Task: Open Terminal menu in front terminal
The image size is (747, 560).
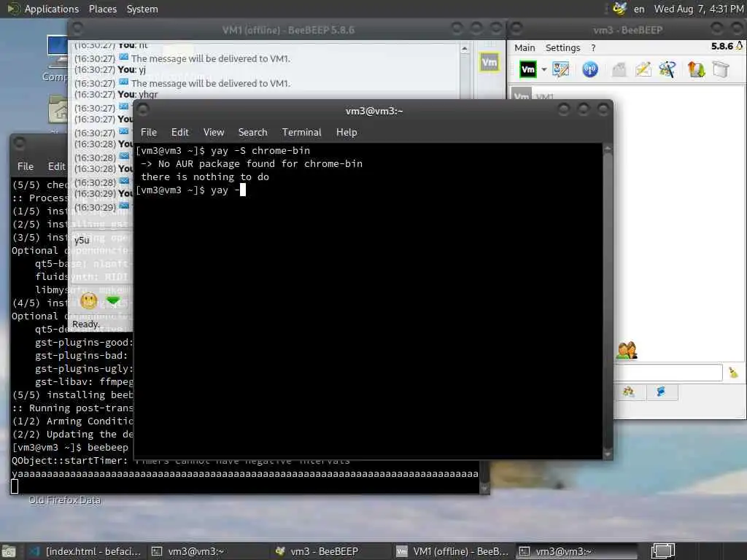Action: coord(301,133)
